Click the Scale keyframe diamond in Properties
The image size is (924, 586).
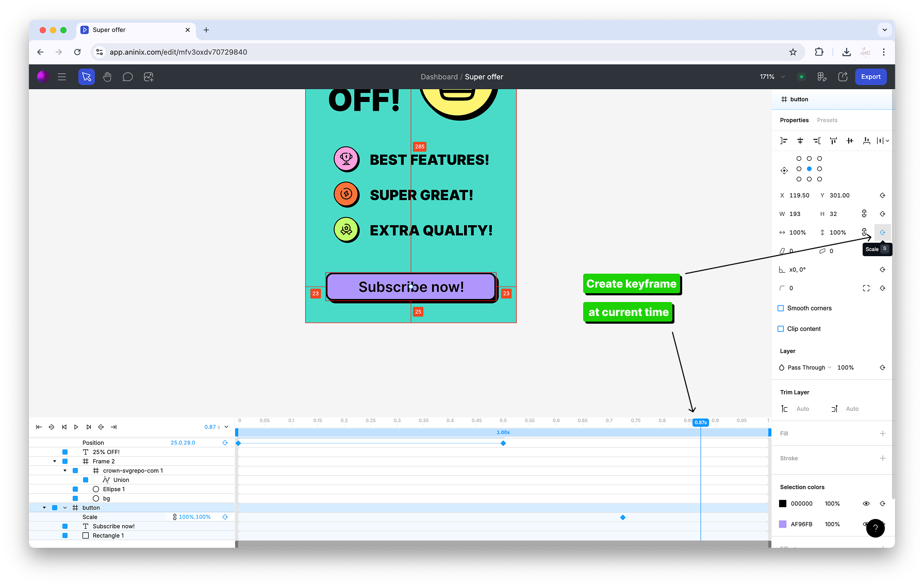883,232
